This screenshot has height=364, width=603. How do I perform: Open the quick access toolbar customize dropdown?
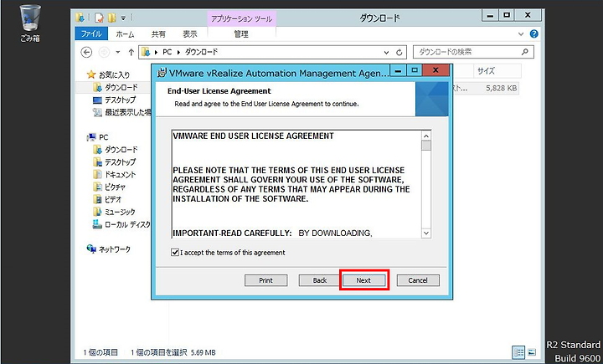point(123,18)
